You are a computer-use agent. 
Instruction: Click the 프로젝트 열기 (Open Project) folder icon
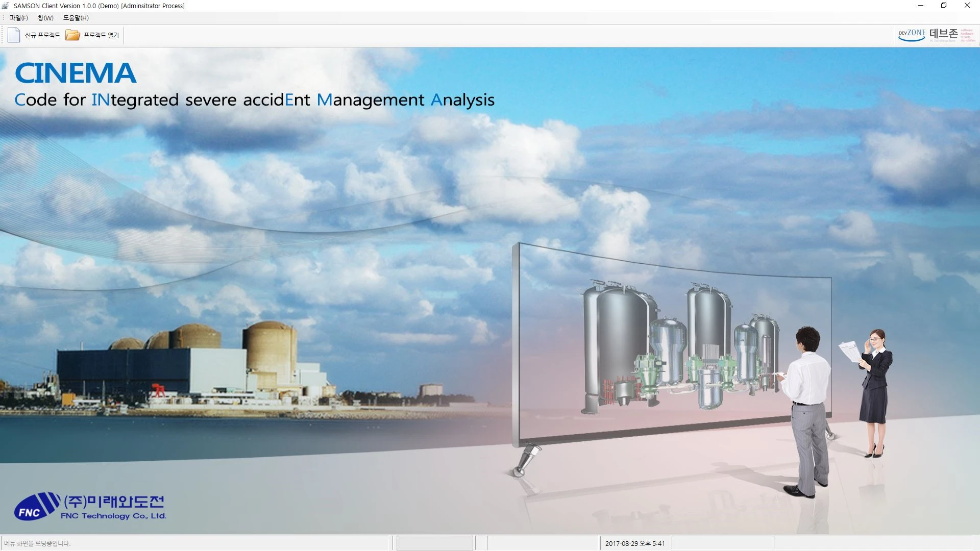click(72, 34)
